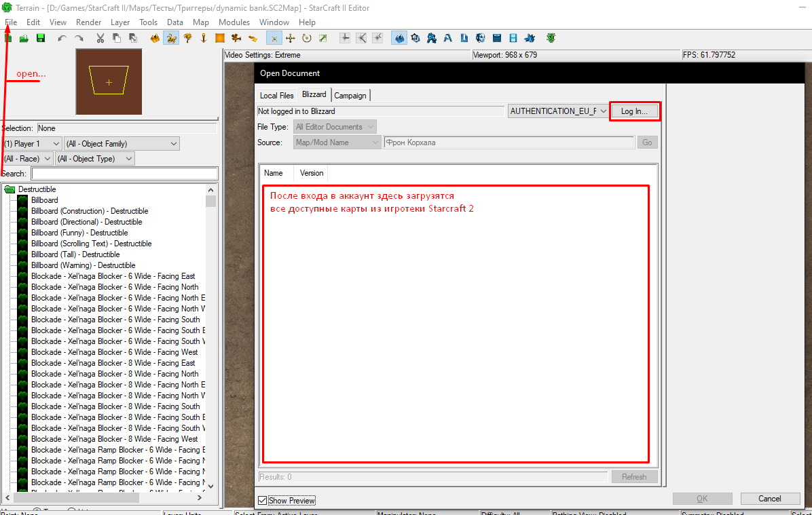Click the Paste icon in toolbar
Image resolution: width=812 pixels, height=515 pixels.
click(x=133, y=38)
